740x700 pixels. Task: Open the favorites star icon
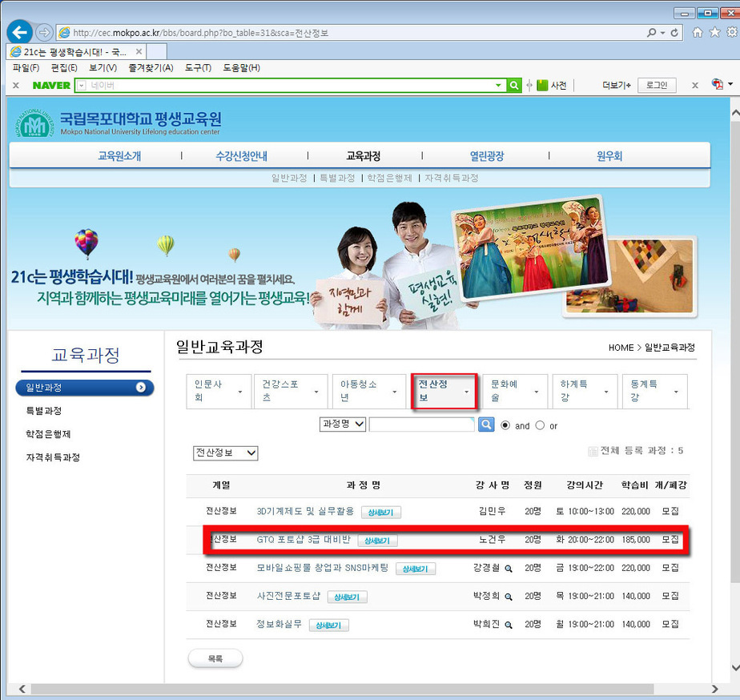(715, 32)
